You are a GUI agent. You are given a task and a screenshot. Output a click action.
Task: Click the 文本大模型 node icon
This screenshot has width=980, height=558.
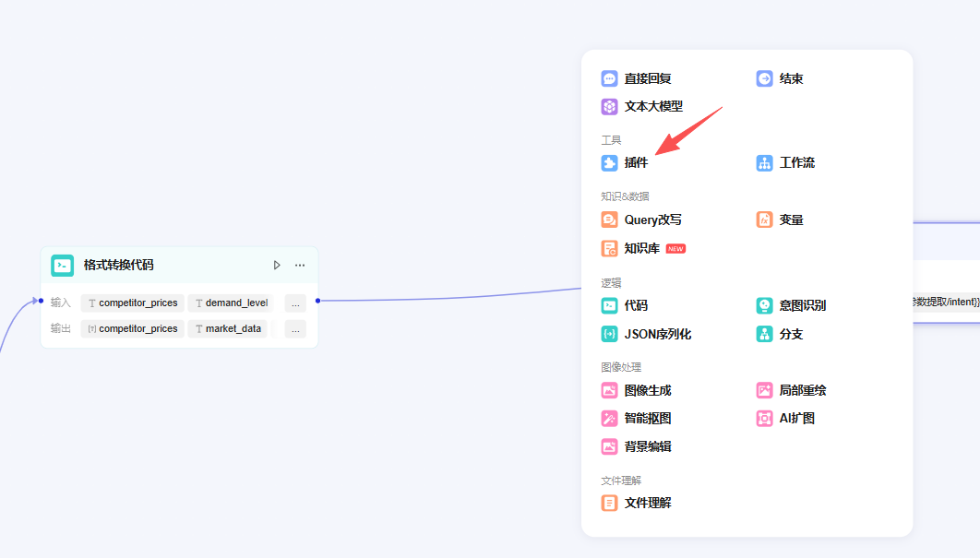tap(609, 106)
